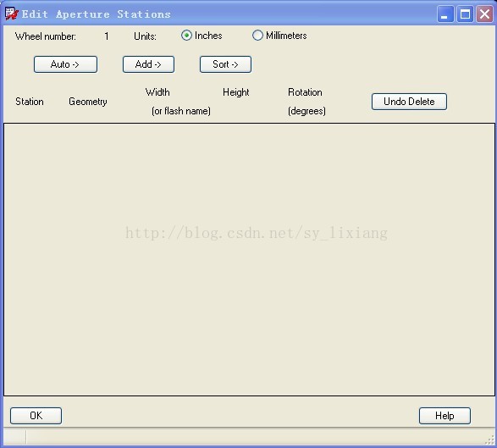Open Help for aperture stations
Viewport: 497px width, 448px height.
tap(445, 416)
